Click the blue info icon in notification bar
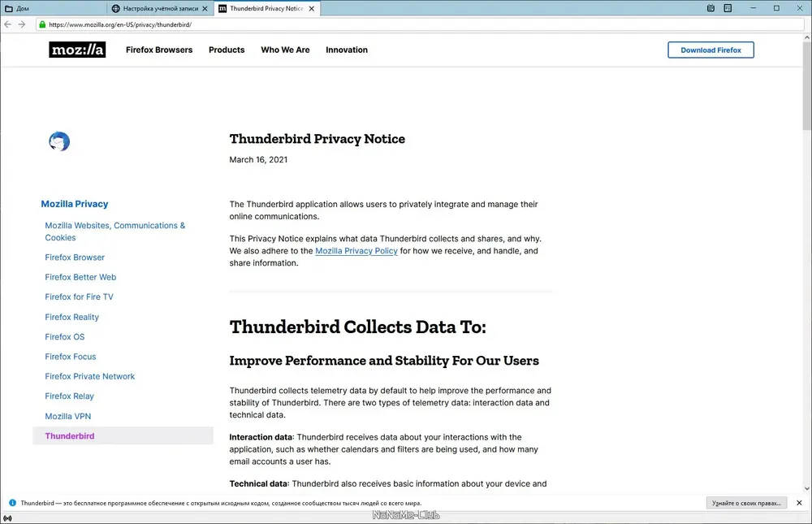Image resolution: width=812 pixels, height=524 pixels. pos(12,503)
